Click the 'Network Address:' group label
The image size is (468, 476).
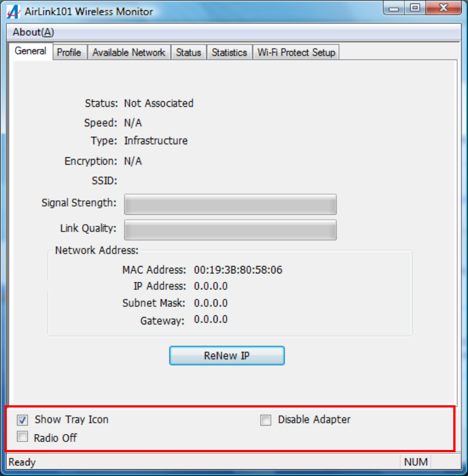[97, 250]
